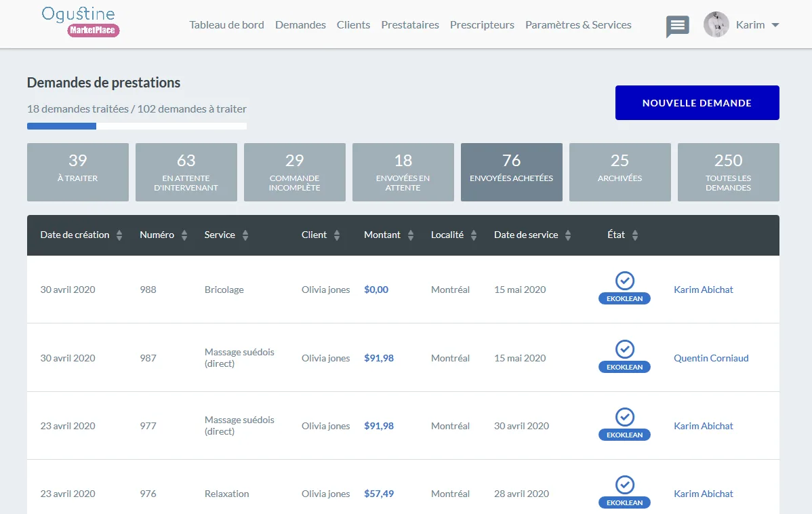Select the Archivées filter tab

coord(620,172)
